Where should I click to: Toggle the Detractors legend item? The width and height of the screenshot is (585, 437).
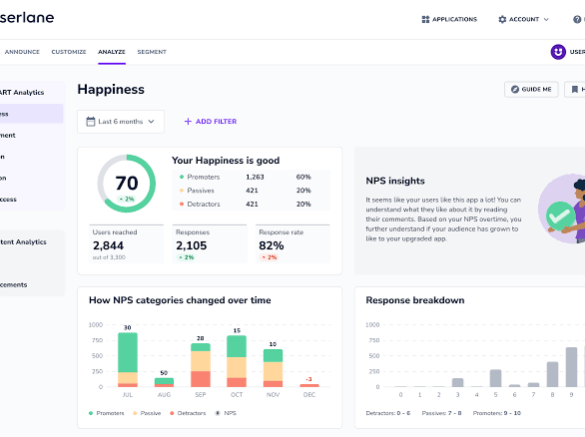click(x=188, y=413)
